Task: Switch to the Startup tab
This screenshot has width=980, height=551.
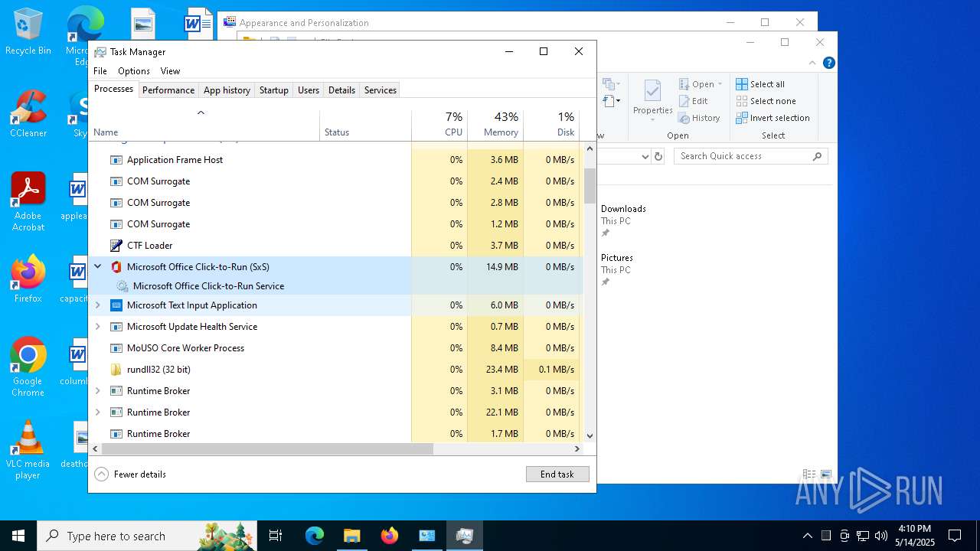Action: (x=273, y=90)
